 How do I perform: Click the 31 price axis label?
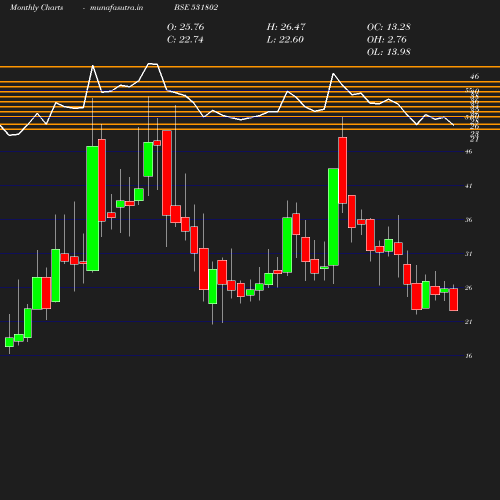(x=469, y=254)
